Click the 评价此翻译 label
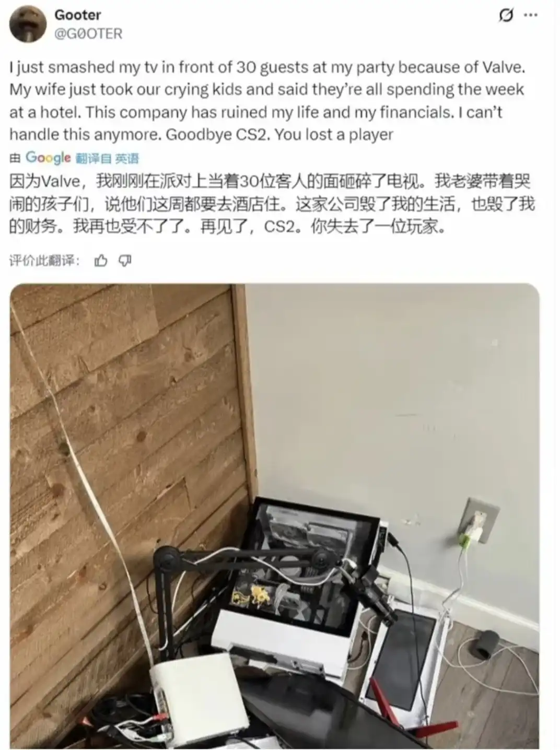Viewport: 560px width, 750px height. (44, 260)
